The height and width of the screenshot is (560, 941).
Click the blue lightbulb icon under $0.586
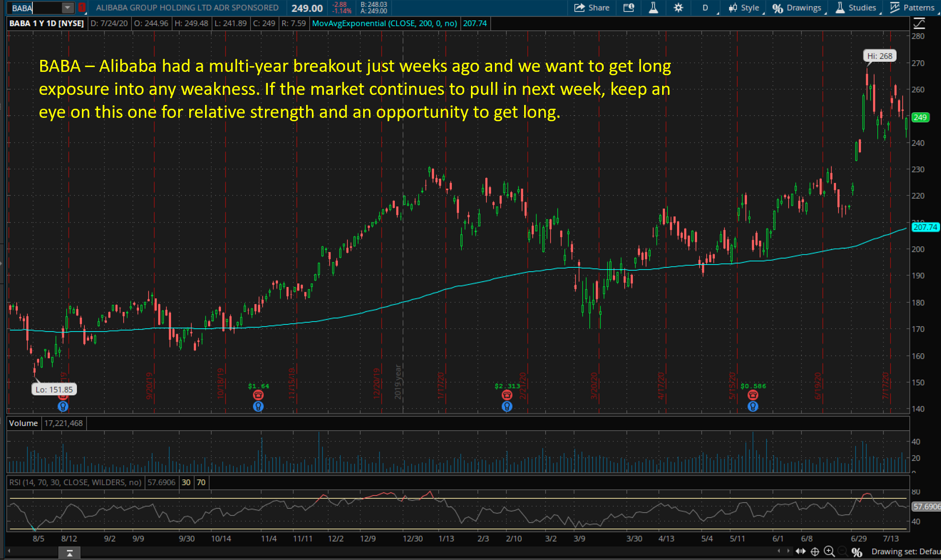tap(753, 407)
